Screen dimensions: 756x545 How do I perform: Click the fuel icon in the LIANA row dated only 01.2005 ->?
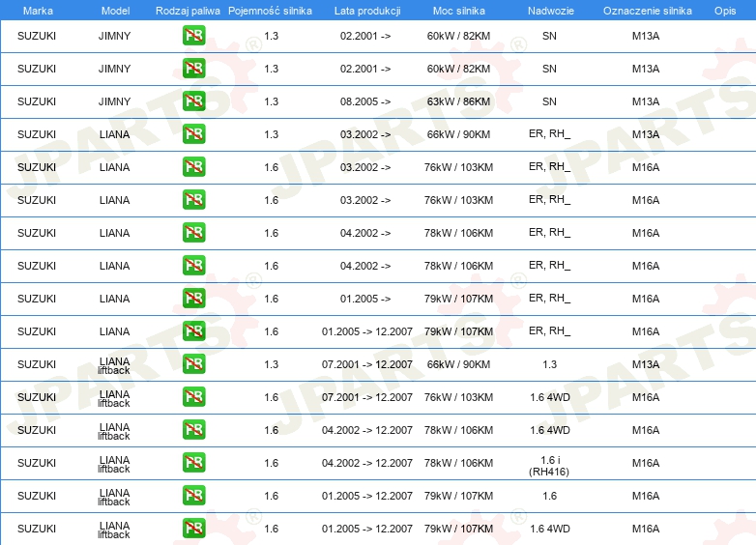(193, 299)
